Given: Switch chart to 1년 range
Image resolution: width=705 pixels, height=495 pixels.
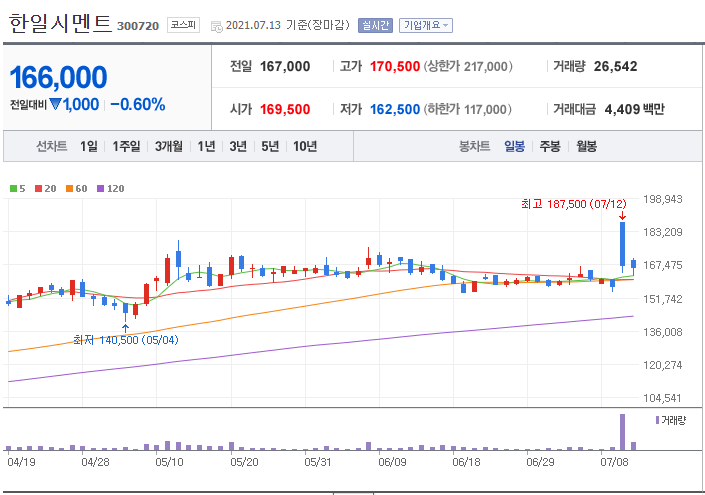Looking at the screenshot, I should tap(206, 146).
